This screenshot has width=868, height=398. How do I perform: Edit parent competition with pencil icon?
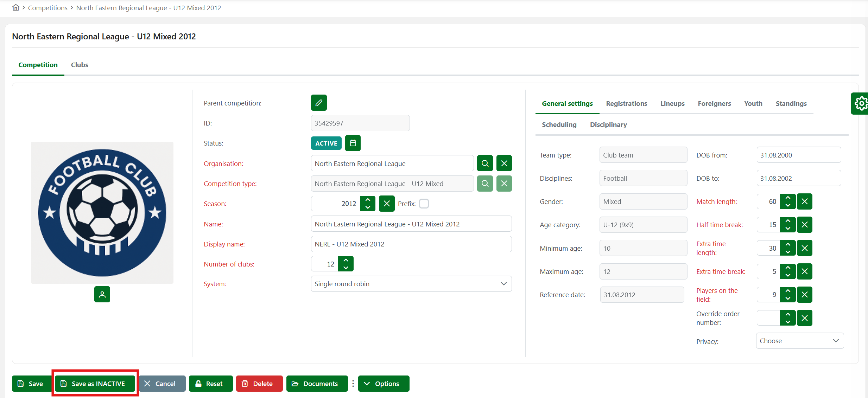tap(319, 103)
